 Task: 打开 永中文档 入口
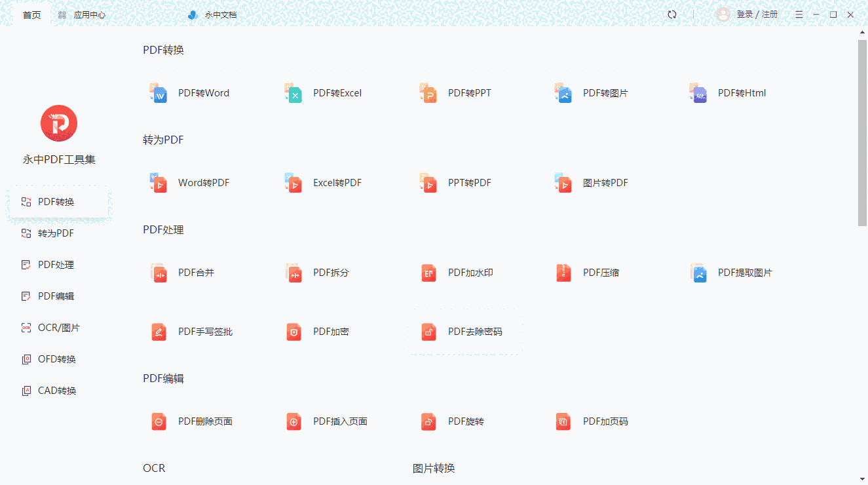(x=212, y=14)
